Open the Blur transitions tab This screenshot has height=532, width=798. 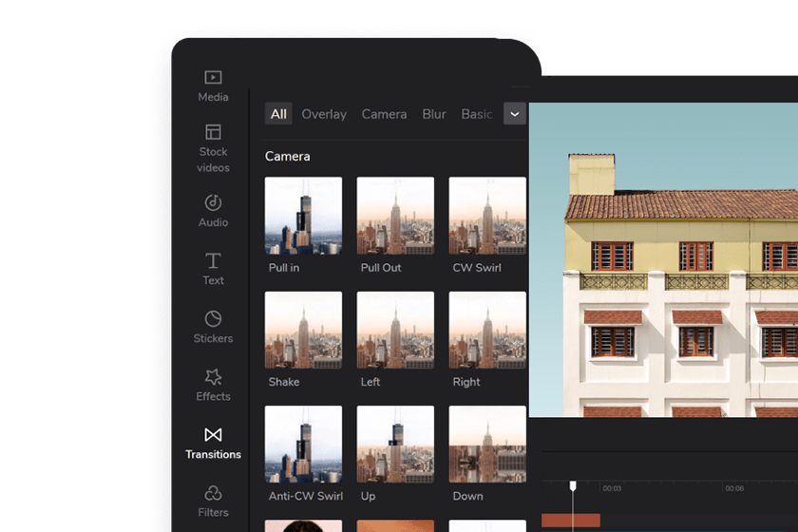tap(434, 114)
